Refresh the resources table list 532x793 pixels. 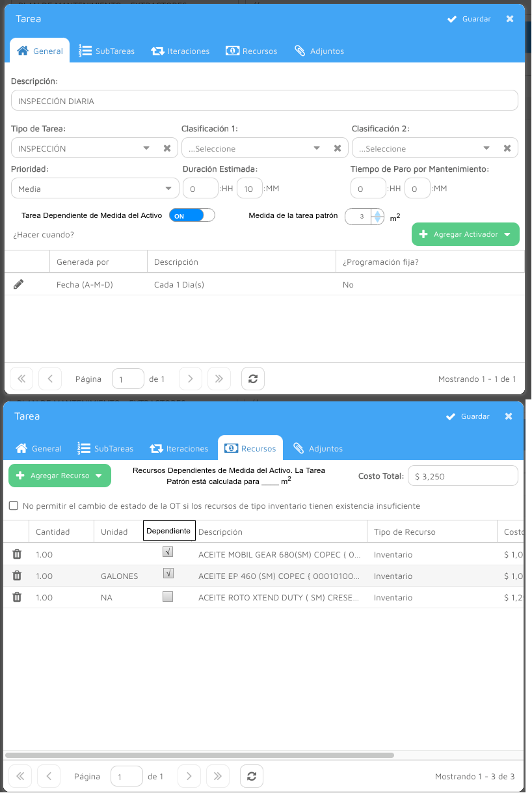[251, 776]
